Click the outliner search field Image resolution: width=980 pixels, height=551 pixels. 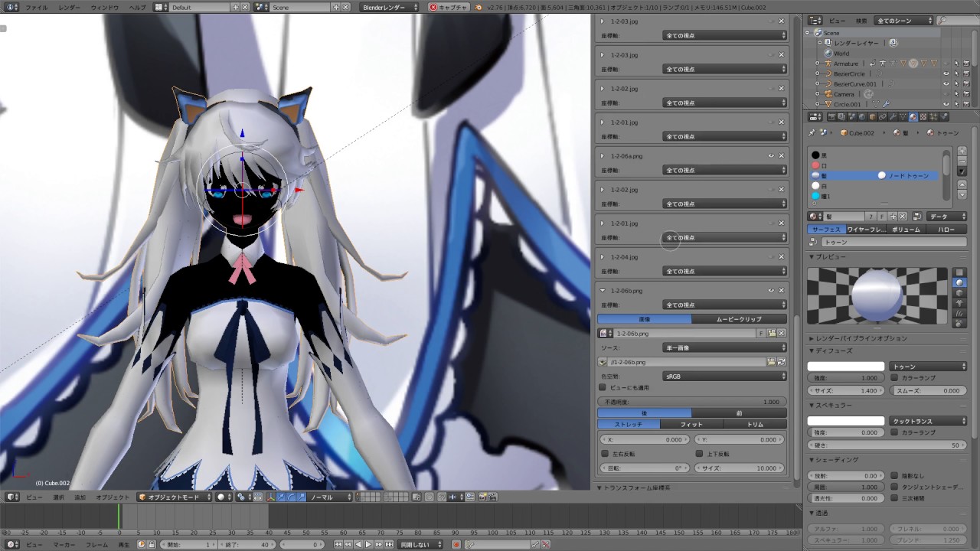point(957,21)
